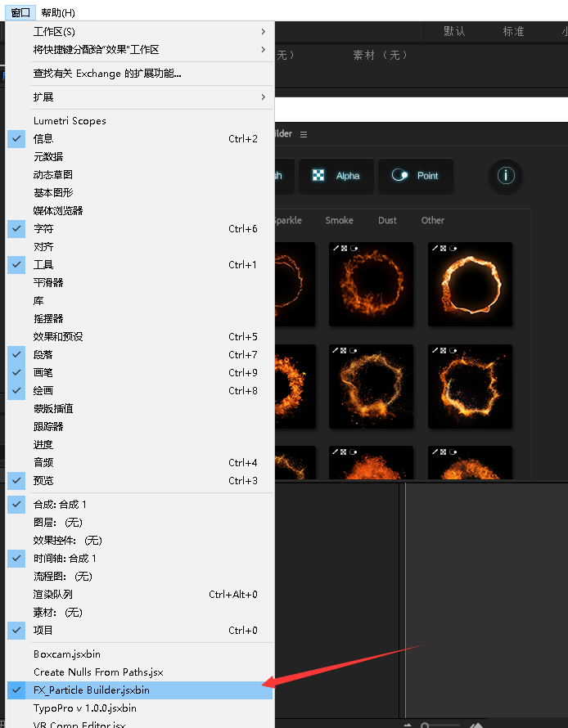The width and height of the screenshot is (568, 728).
Task: Open the 渲染队列 panel
Action: click(140, 595)
